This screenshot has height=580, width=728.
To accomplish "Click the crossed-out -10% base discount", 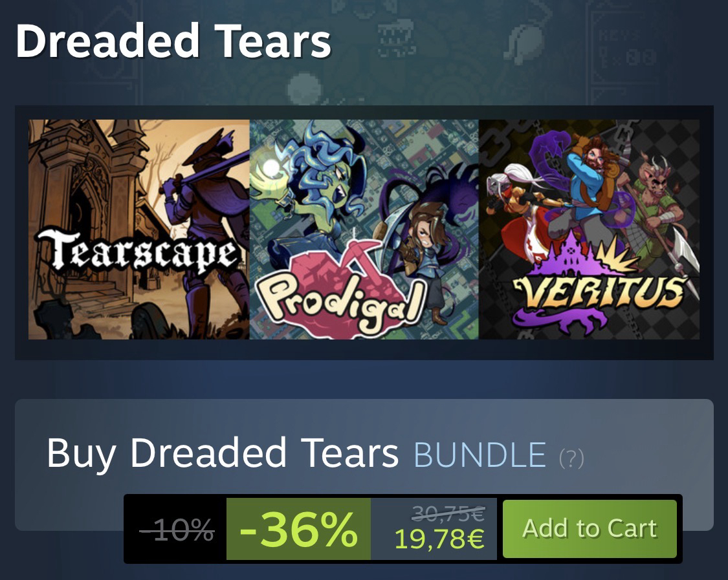I will coord(177,530).
